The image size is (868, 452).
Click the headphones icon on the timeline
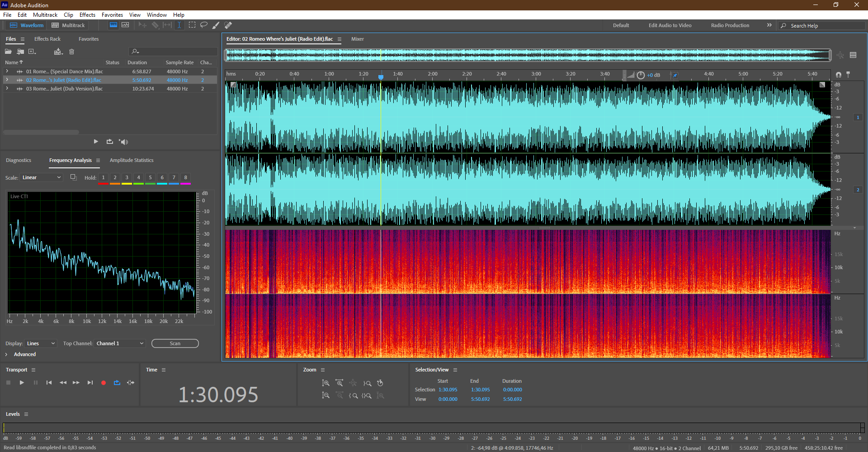839,75
